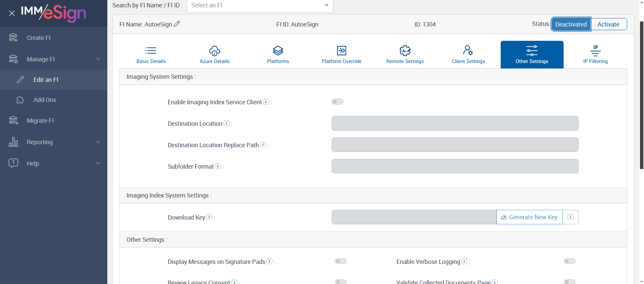Click info button beside Generate New Key

(x=571, y=217)
